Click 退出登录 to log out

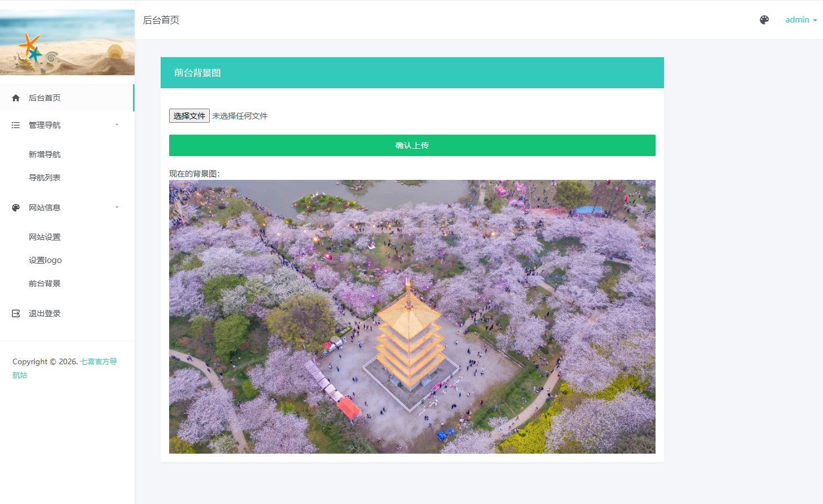coord(45,313)
